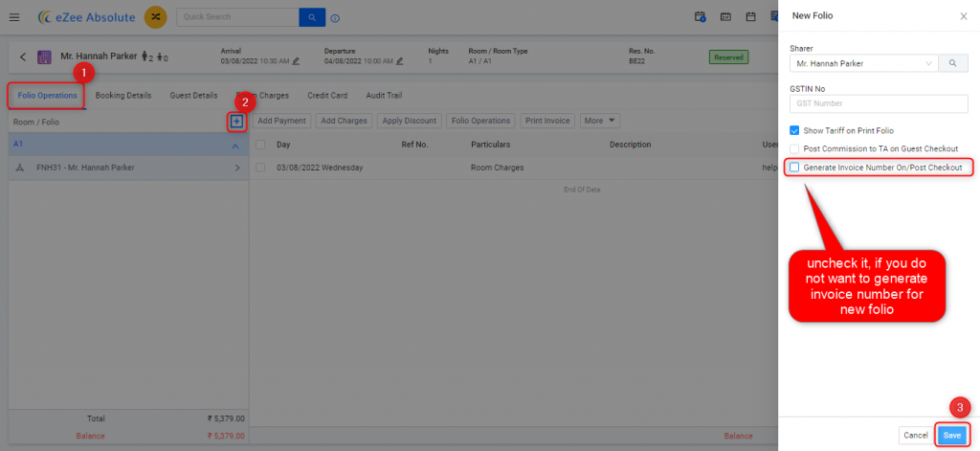
Task: Go back using the left arrow icon
Action: (x=23, y=56)
